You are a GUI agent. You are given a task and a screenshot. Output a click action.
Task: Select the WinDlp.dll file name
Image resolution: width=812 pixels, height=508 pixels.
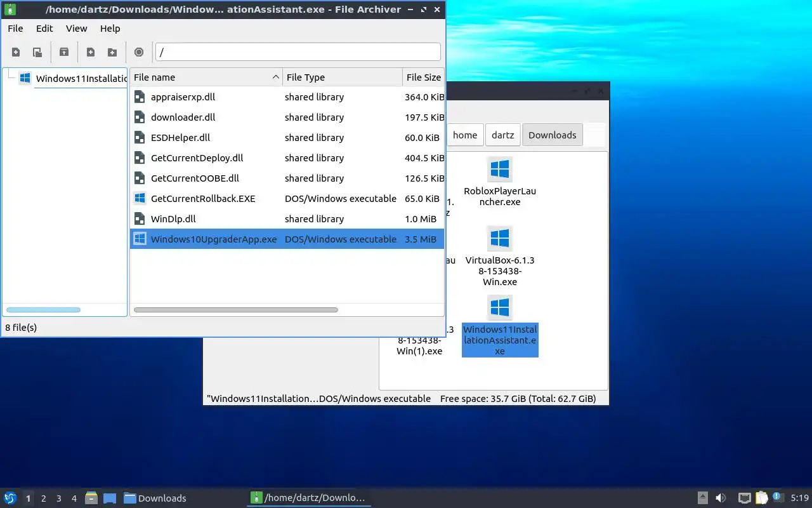[x=173, y=219]
